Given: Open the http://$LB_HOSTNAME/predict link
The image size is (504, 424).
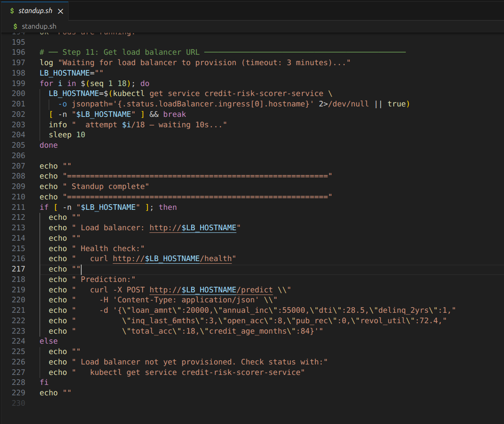Looking at the screenshot, I should click(211, 290).
